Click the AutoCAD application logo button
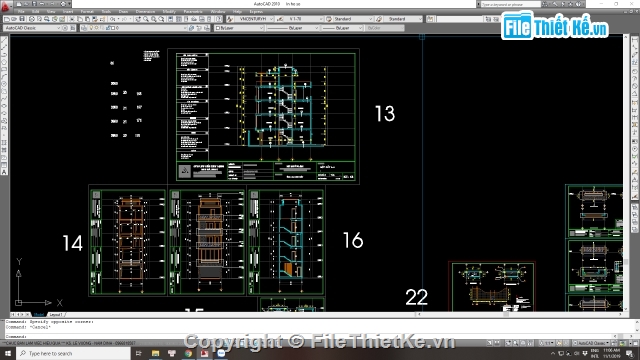The height and width of the screenshot is (360, 640). (6, 6)
